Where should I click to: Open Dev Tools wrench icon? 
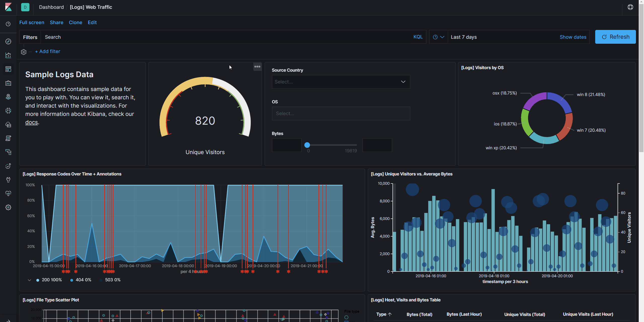pos(8,180)
